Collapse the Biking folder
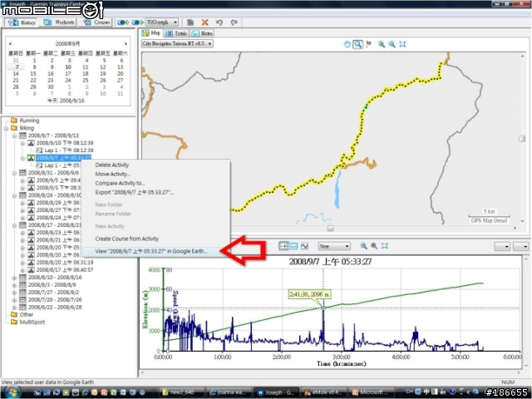 [6, 128]
